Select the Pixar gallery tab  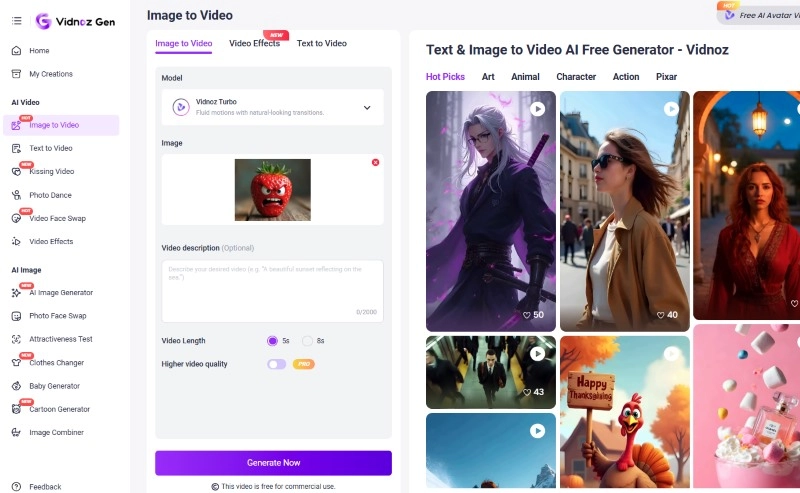pyautogui.click(x=666, y=77)
